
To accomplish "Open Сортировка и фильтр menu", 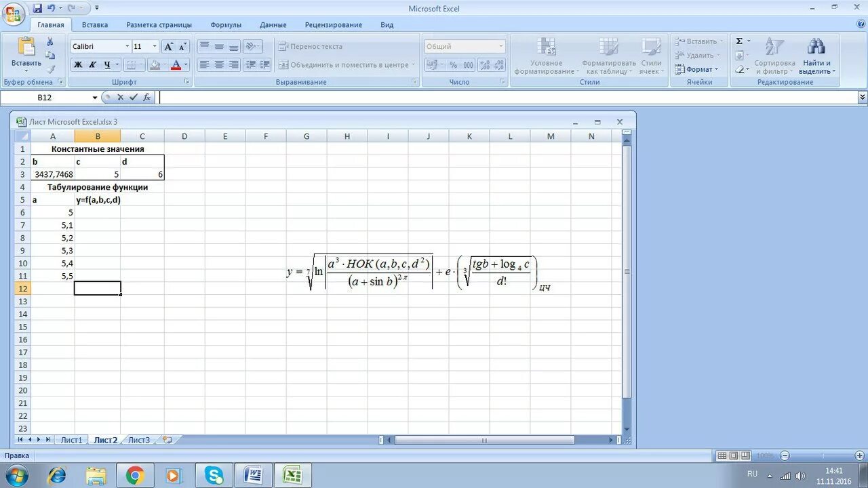I will tap(774, 56).
